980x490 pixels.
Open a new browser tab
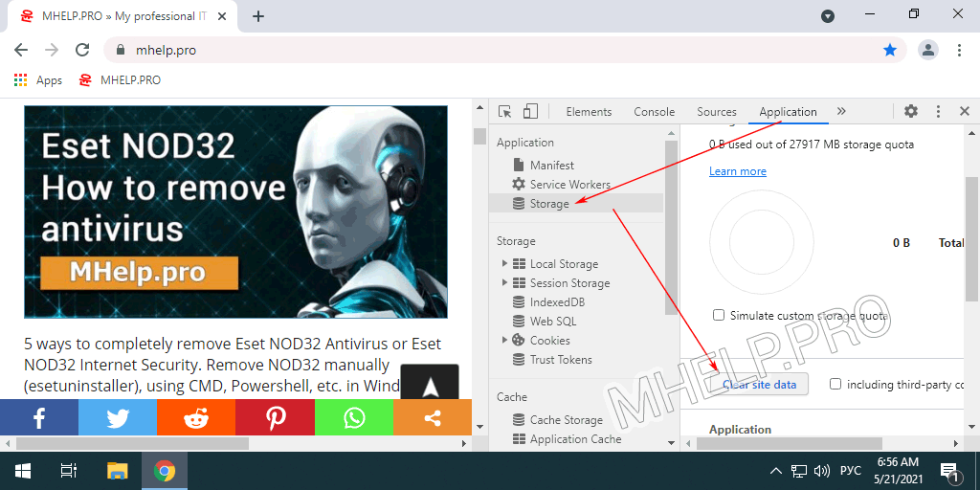click(x=258, y=17)
